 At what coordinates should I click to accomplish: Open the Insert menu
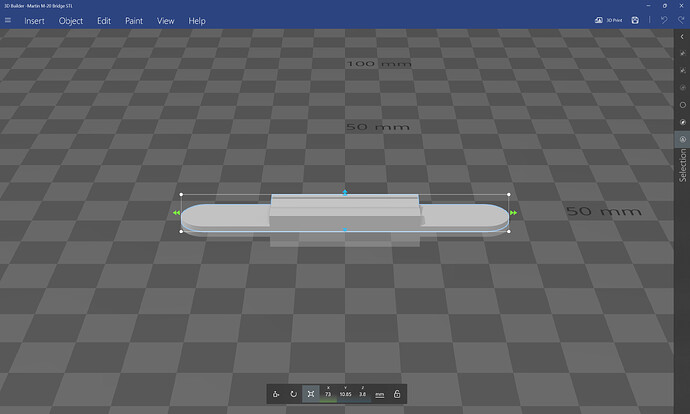[x=34, y=21]
